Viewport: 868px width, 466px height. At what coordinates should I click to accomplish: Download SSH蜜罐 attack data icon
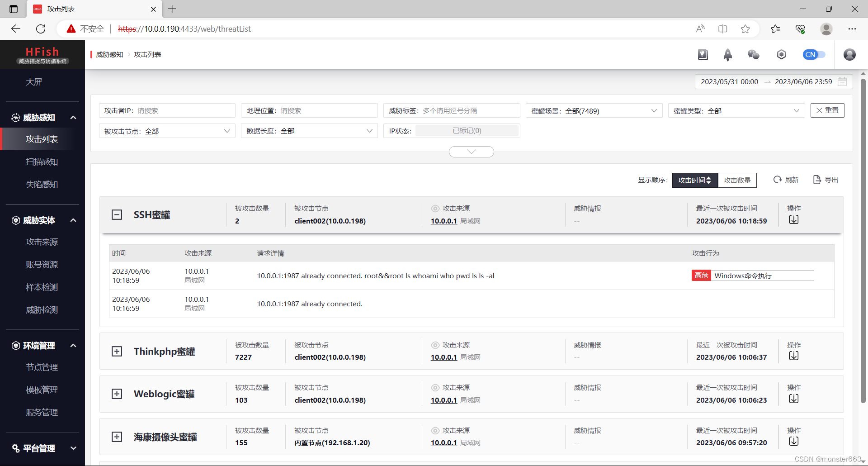[794, 220]
